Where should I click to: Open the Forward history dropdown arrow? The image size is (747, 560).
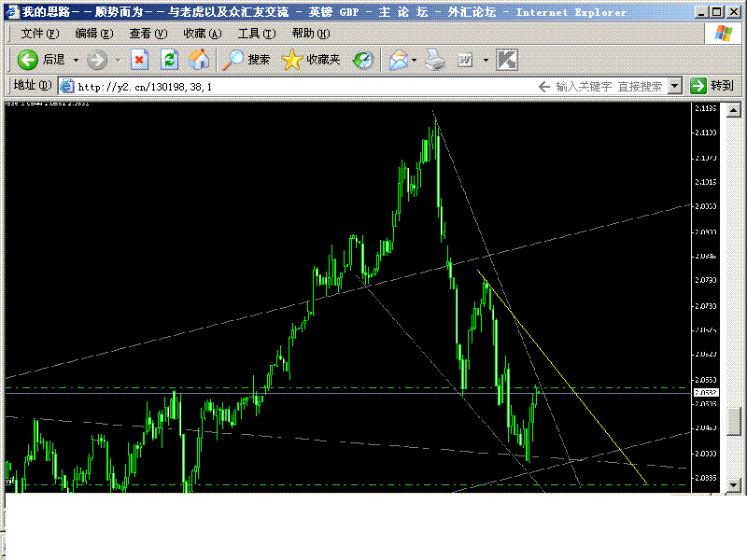click(118, 61)
